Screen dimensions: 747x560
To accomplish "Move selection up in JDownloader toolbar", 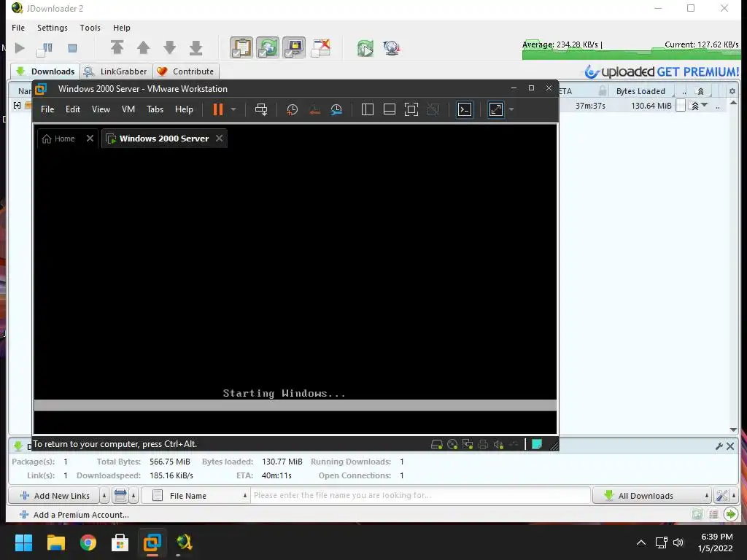I will click(x=144, y=47).
